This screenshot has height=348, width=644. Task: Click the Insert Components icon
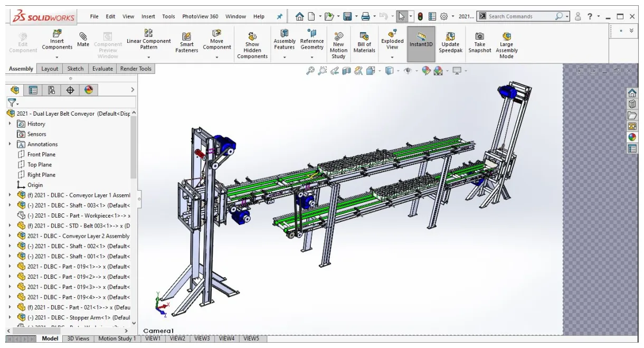(57, 35)
